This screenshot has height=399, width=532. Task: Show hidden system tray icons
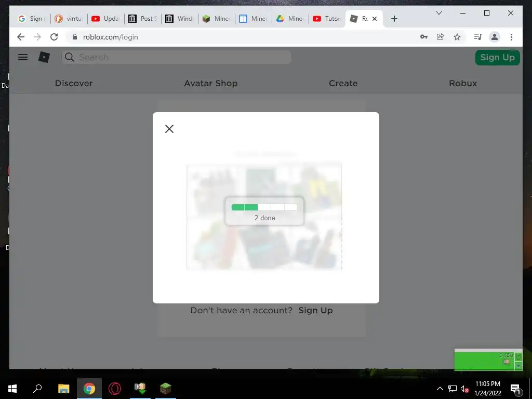(x=440, y=389)
